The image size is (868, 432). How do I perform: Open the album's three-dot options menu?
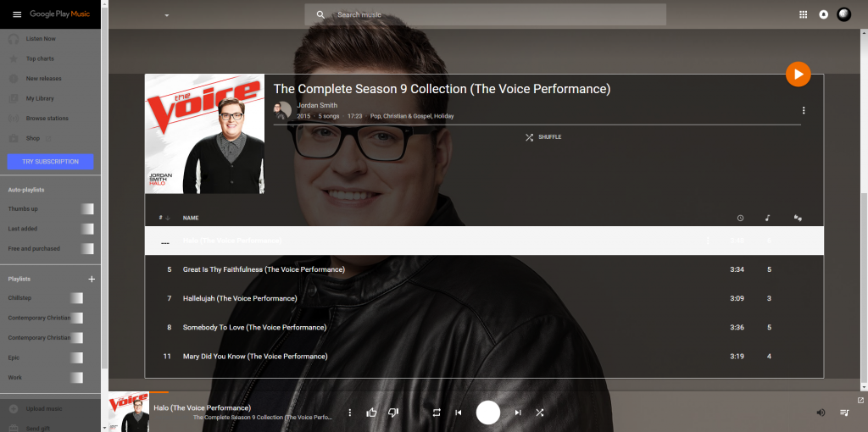tap(804, 111)
